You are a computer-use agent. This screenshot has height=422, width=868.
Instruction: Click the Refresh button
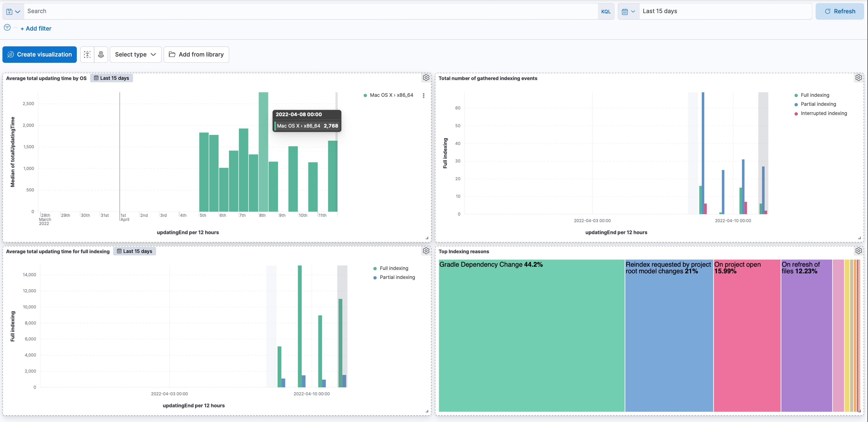839,11
